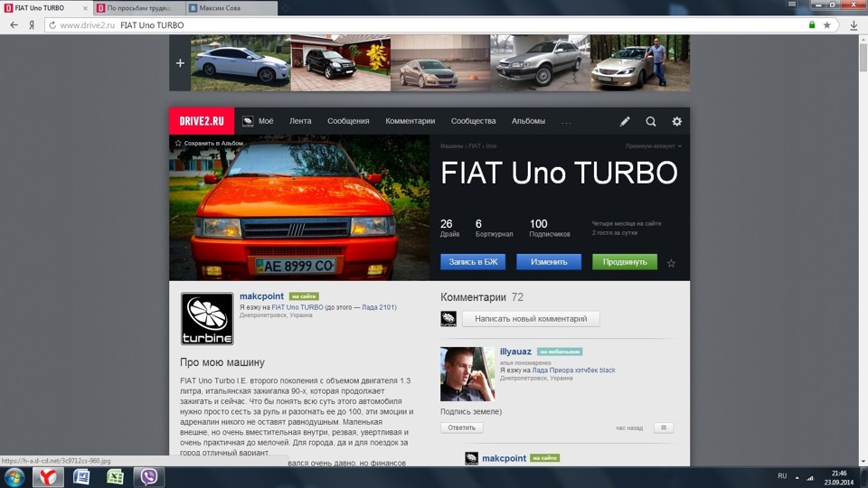The image size is (868, 488).
Task: Open Microsoft Word taskbar icon
Action: (x=81, y=477)
